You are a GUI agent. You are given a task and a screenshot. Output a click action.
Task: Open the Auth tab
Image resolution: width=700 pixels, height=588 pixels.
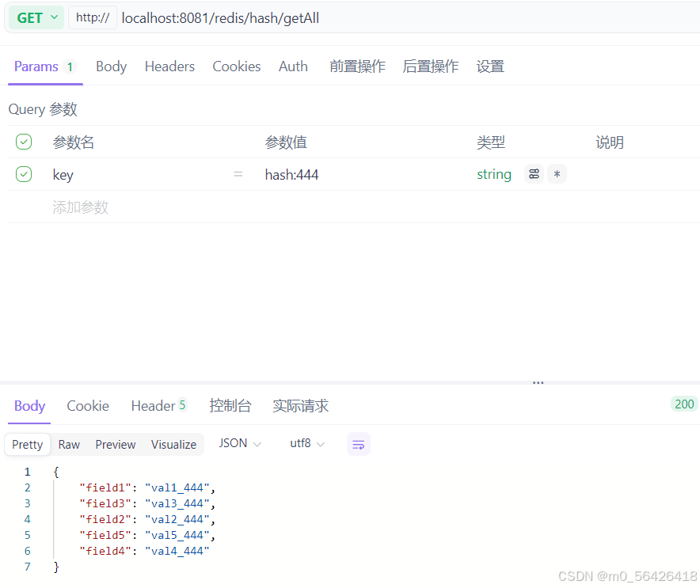pyautogui.click(x=293, y=66)
